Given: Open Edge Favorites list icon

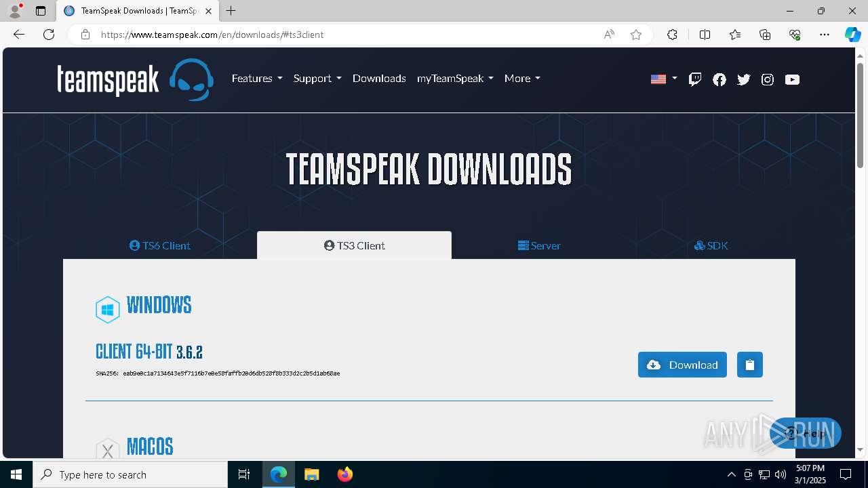Looking at the screenshot, I should (735, 35).
